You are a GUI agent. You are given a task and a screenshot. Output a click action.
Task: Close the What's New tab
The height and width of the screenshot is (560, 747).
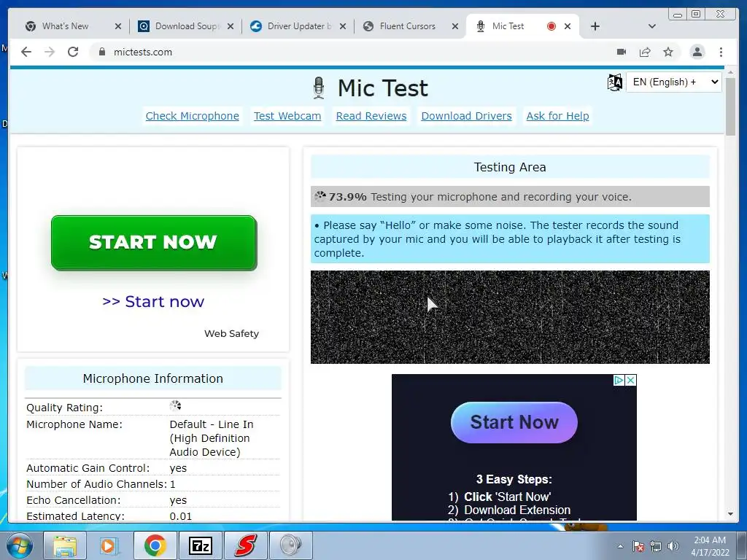(118, 26)
